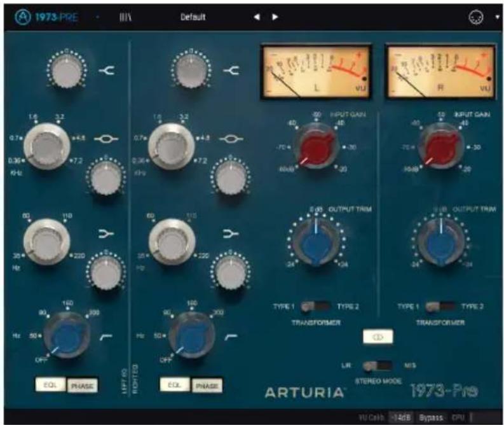The height and width of the screenshot is (425, 504).
Task: Switch STEREO MODE between L/R and M/S
Action: [377, 366]
